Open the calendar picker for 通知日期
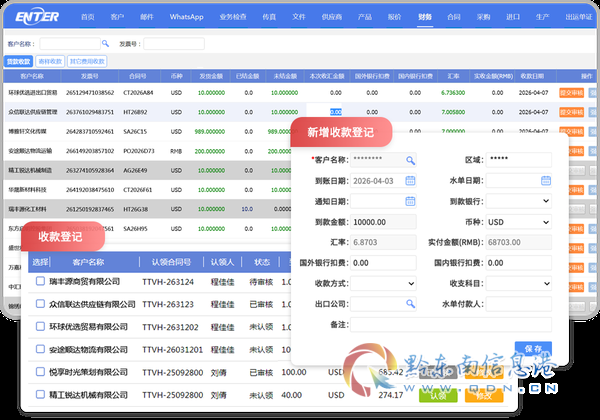This screenshot has width=600, height=420. click(x=410, y=201)
